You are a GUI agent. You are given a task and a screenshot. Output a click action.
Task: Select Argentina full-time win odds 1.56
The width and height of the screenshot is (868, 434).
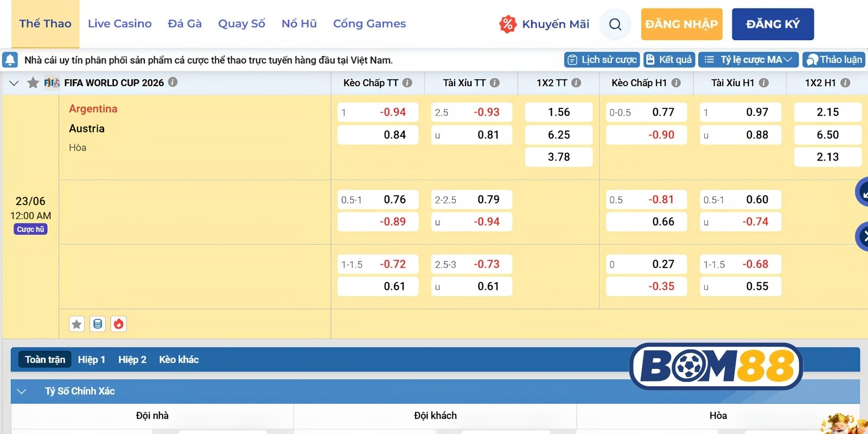(x=559, y=112)
